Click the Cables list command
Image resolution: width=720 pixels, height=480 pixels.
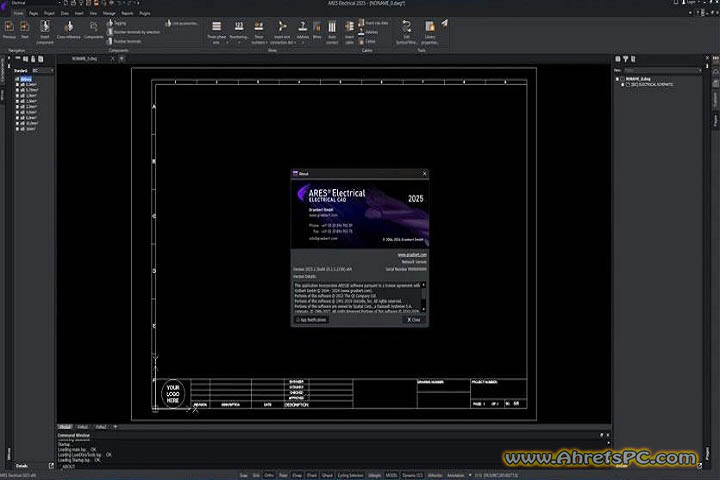pos(367,41)
